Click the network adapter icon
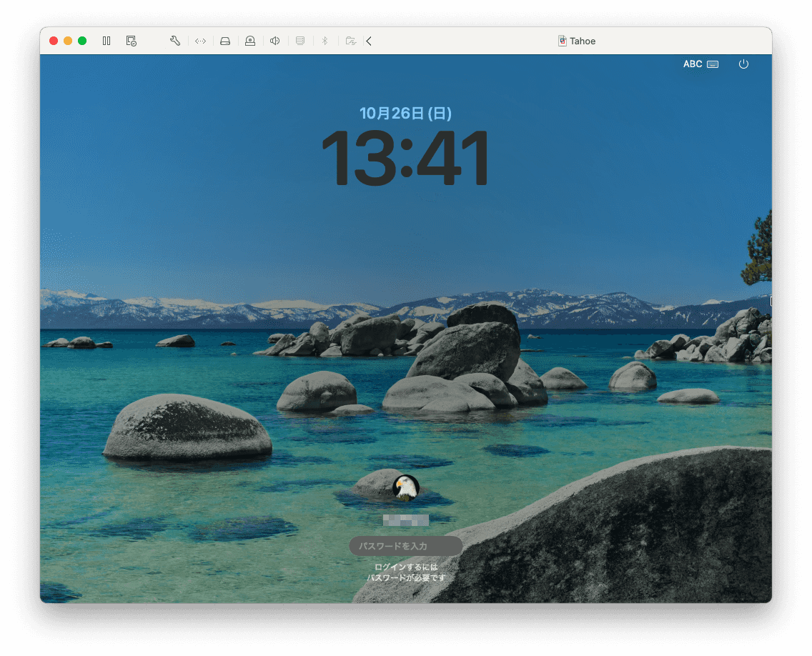 point(200,41)
